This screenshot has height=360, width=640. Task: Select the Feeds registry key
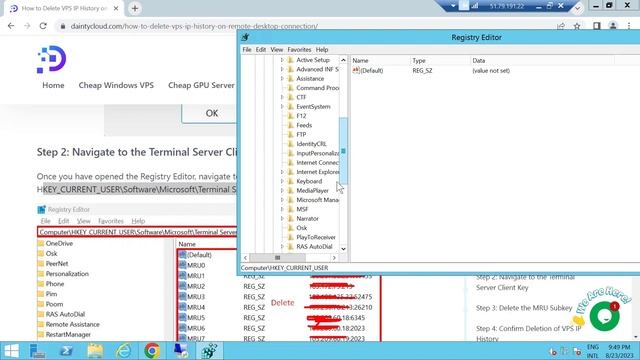tap(304, 125)
